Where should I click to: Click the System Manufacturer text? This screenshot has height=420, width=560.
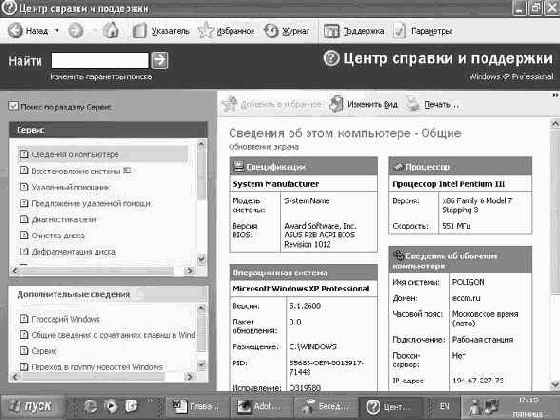(276, 184)
